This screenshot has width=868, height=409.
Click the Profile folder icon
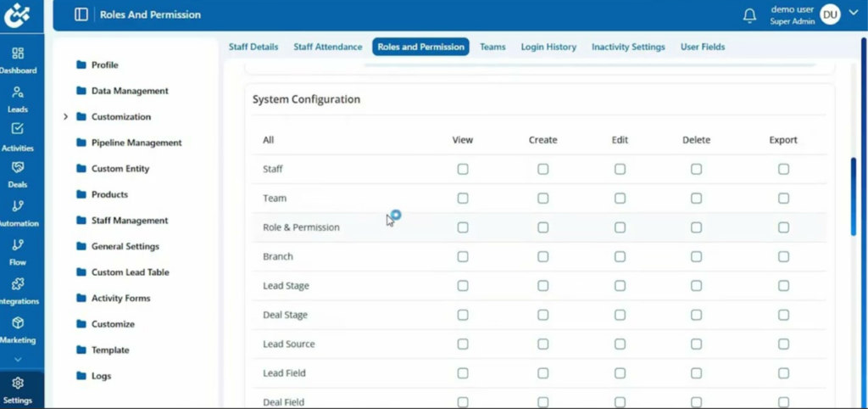[x=81, y=64]
